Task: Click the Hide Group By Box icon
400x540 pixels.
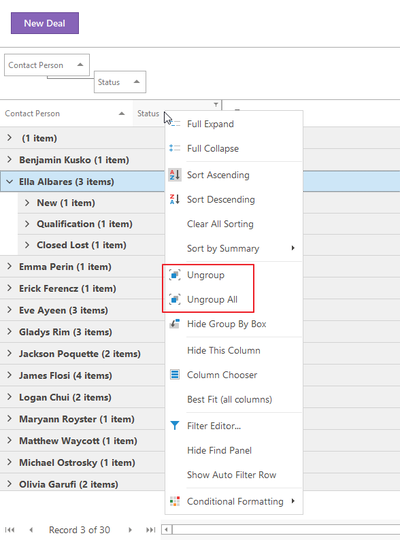Action: [x=175, y=324]
